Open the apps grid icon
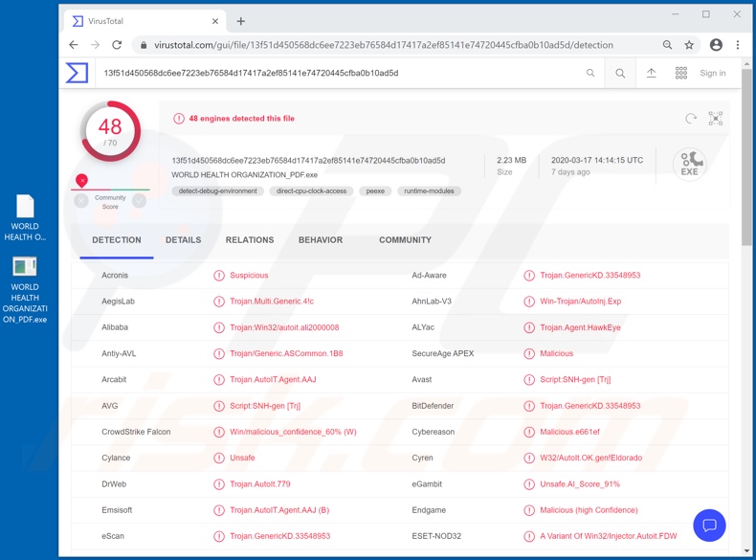This screenshot has width=756, height=560. click(x=681, y=73)
